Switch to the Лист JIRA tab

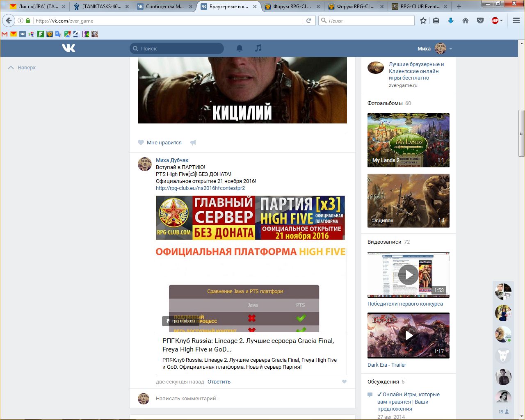point(38,7)
